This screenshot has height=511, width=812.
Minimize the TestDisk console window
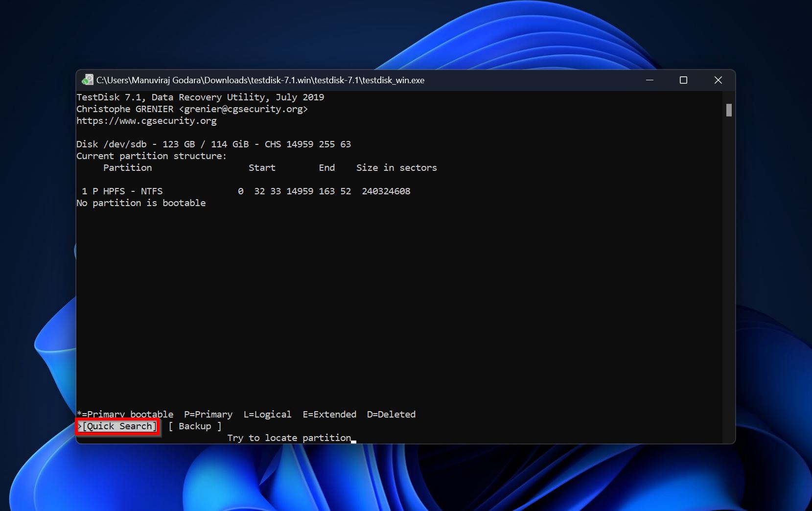pos(650,80)
